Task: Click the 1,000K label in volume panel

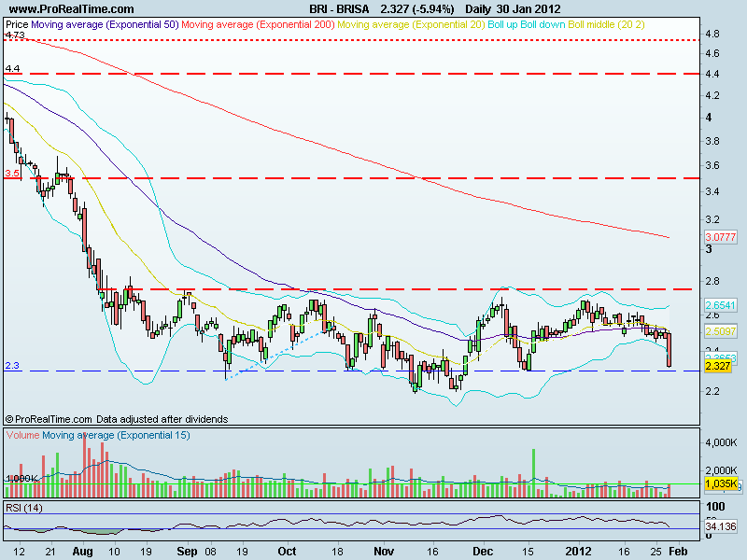Action: 21,478
